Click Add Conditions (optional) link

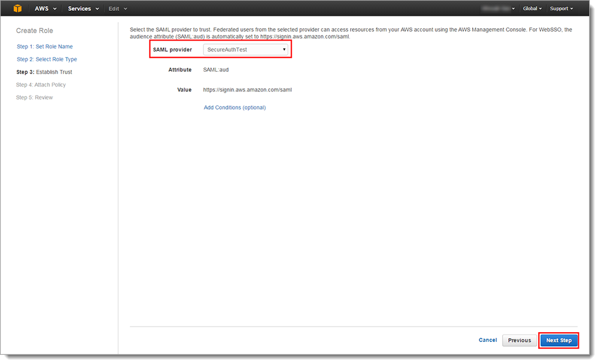(x=235, y=108)
